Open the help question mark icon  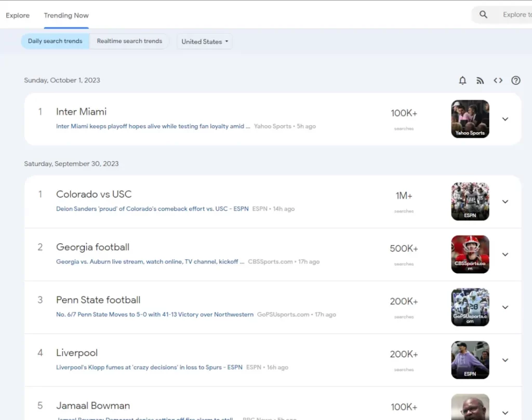515,81
